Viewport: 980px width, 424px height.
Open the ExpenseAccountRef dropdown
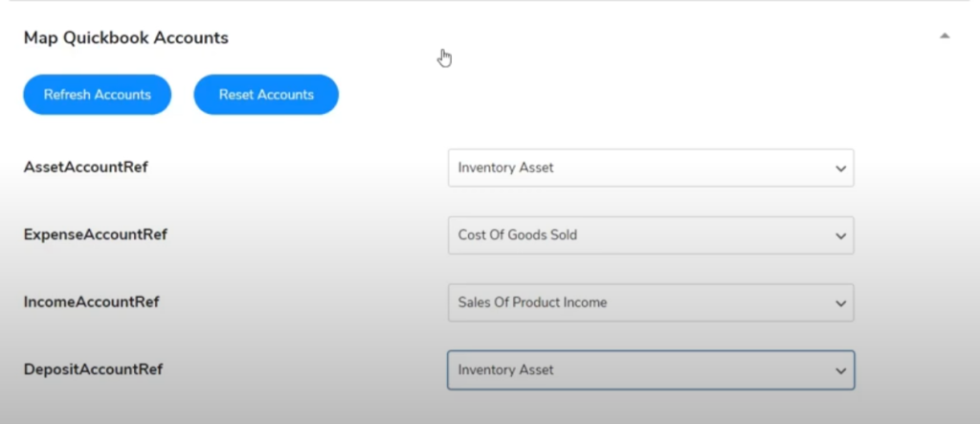pos(650,235)
